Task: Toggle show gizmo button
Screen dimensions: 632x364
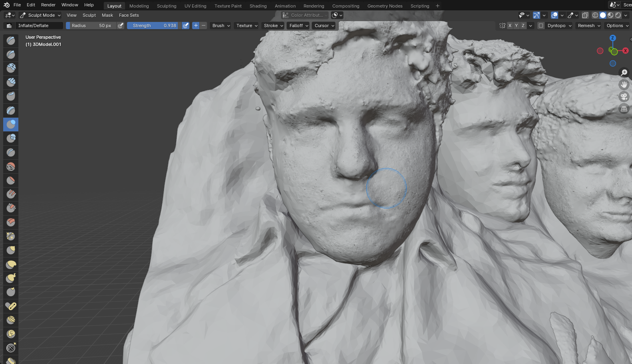Action: pyautogui.click(x=537, y=15)
